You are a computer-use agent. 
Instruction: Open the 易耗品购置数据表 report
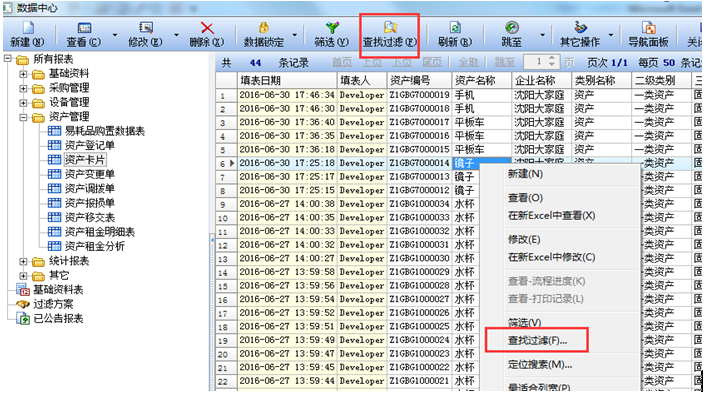104,131
